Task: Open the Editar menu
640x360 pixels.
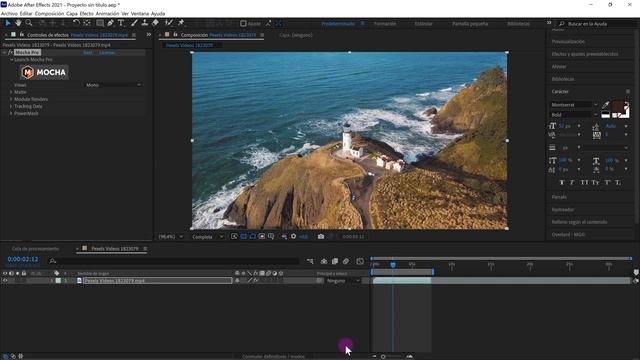Action: coord(26,13)
